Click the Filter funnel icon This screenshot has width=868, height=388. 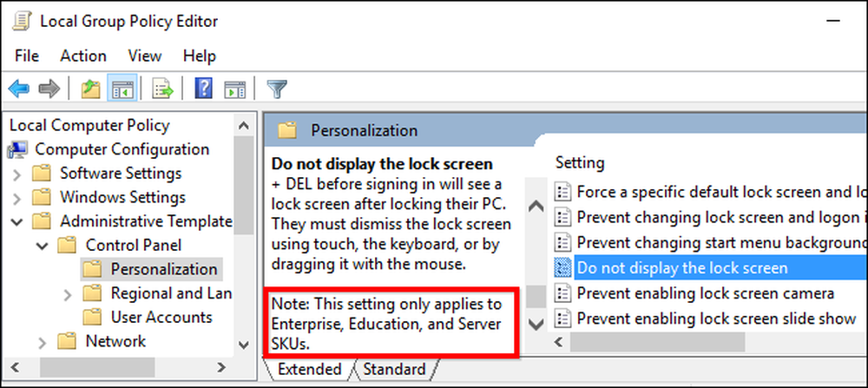[x=277, y=88]
